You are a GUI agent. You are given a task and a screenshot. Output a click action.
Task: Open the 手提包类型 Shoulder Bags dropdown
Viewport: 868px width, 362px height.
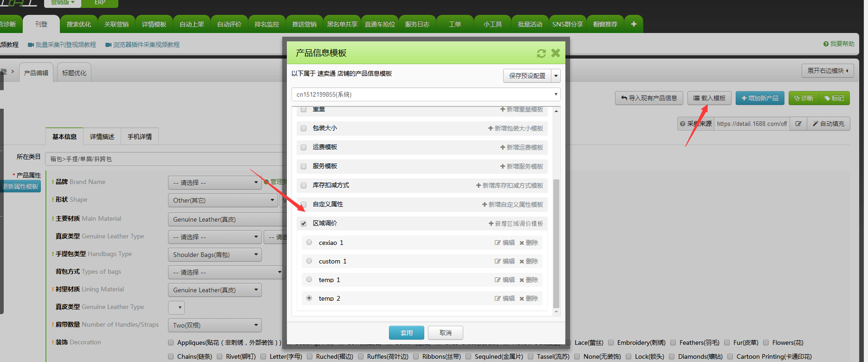(215, 255)
